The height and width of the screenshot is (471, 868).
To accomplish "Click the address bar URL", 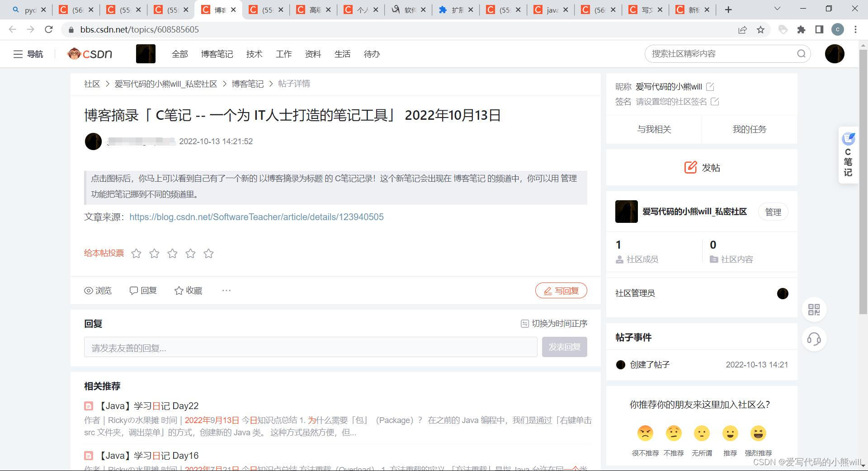I will (140, 29).
